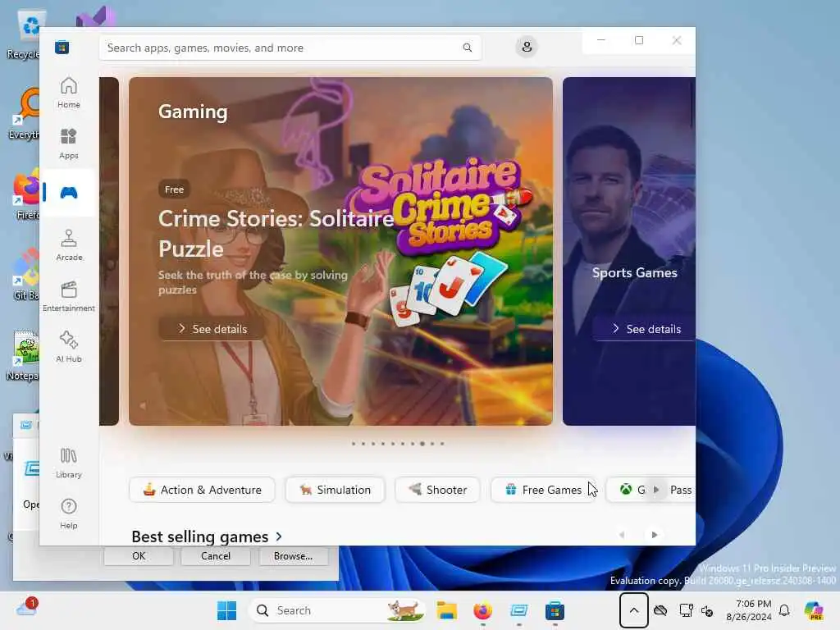Click Browse... in the background dialog
The height and width of the screenshot is (630, 840).
click(293, 556)
